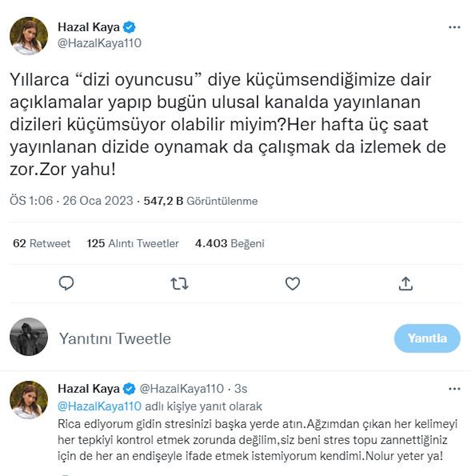Click the reply speech bubble icon
Image resolution: width=471 pixels, height=476 pixels.
(x=66, y=283)
